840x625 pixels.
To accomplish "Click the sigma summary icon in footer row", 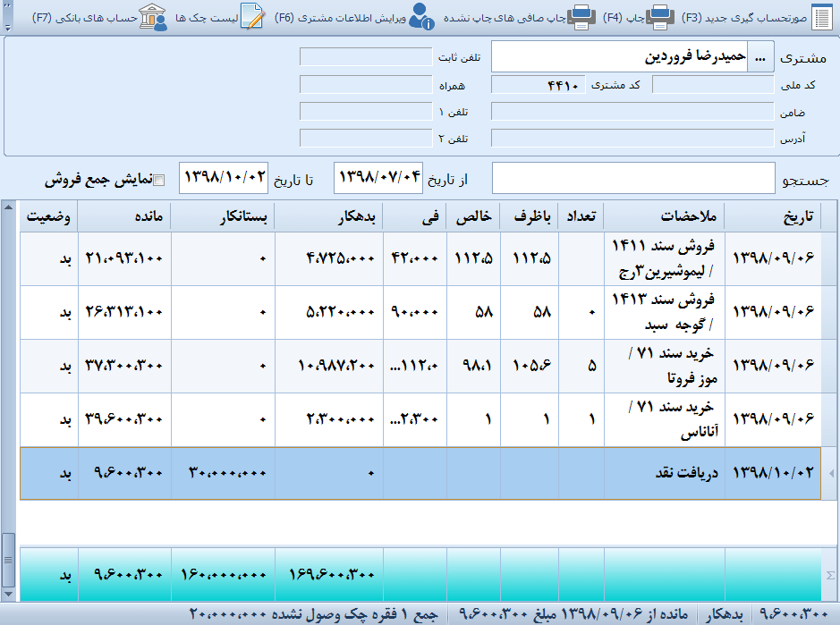I will [828, 575].
